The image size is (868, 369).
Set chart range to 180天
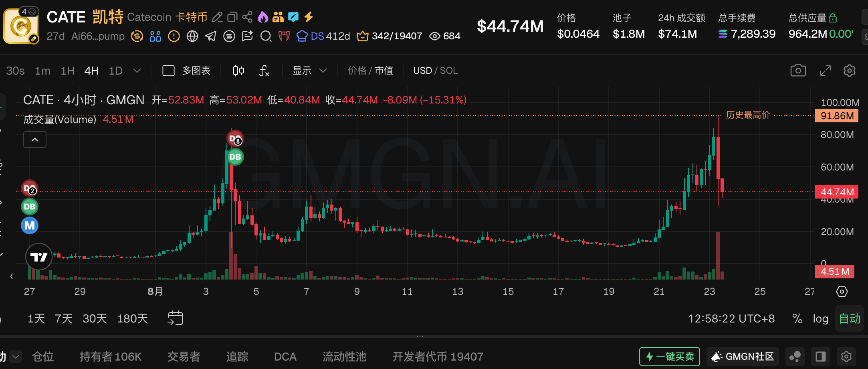(x=133, y=319)
